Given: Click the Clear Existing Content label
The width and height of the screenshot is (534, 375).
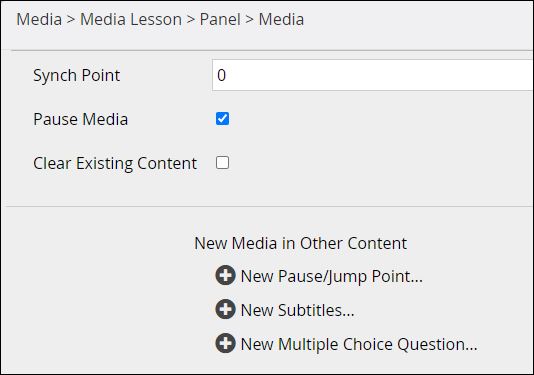Looking at the screenshot, I should click(x=115, y=163).
